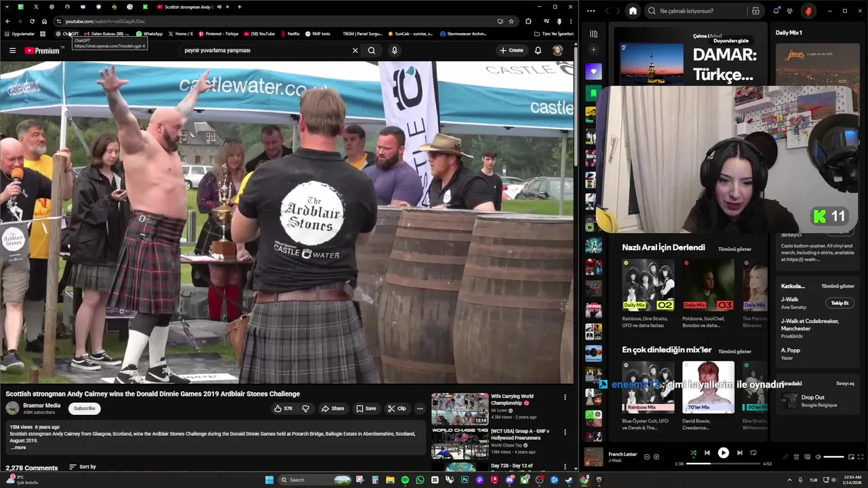Open Daily Mix 02 cover

click(x=648, y=285)
